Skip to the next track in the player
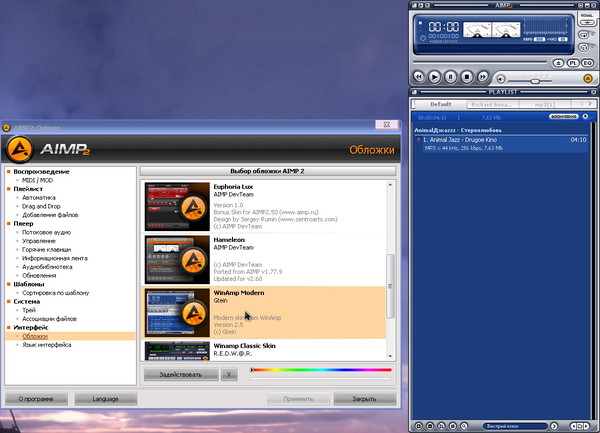 point(483,77)
